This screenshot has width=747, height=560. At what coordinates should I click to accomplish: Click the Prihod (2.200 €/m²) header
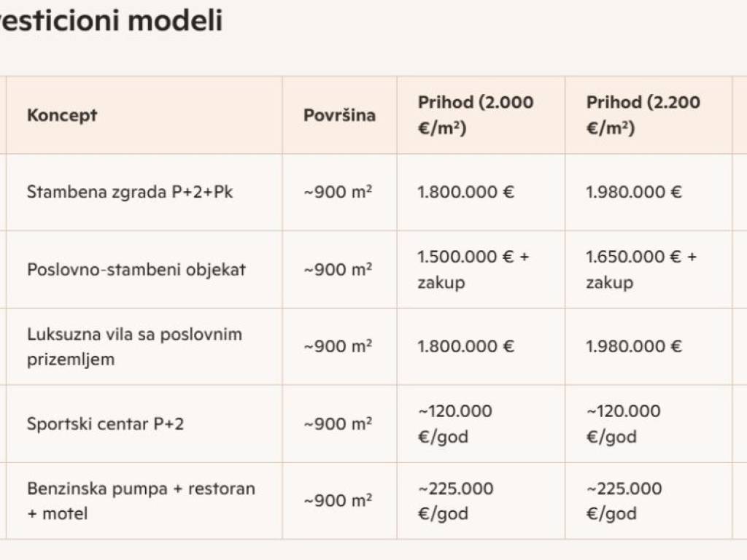click(643, 115)
